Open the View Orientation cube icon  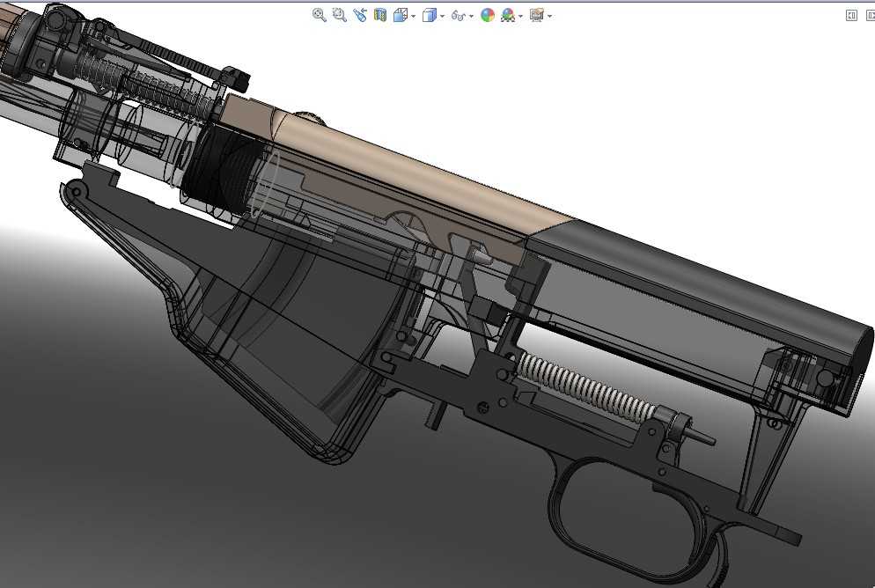(x=401, y=15)
